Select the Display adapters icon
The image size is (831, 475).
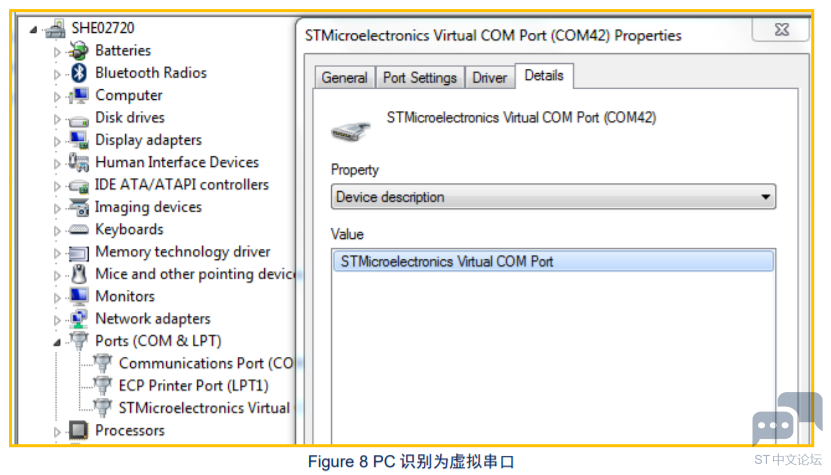(79, 140)
